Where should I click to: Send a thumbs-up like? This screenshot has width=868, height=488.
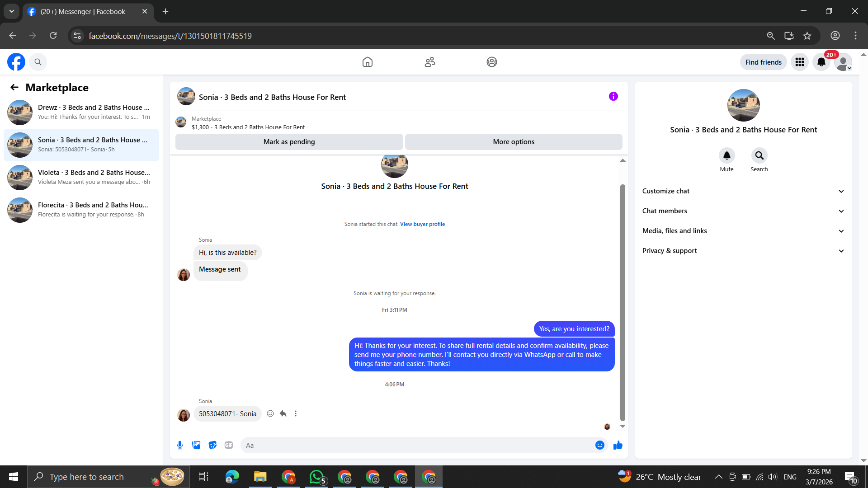[x=618, y=445]
